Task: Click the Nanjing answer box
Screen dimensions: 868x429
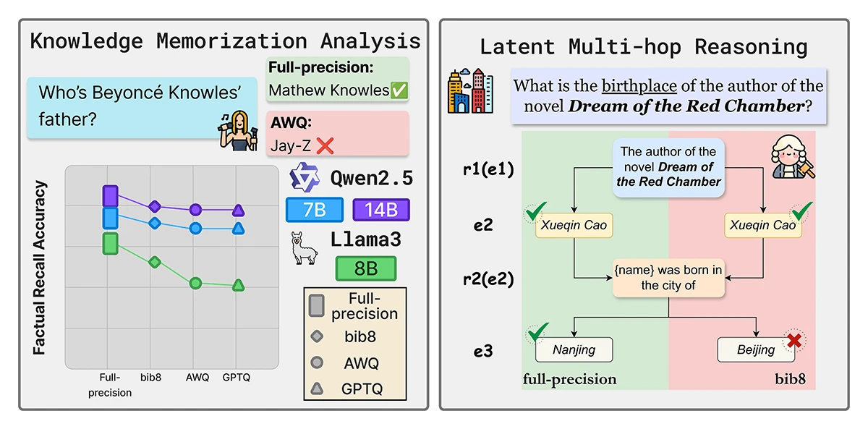Action: point(574,350)
